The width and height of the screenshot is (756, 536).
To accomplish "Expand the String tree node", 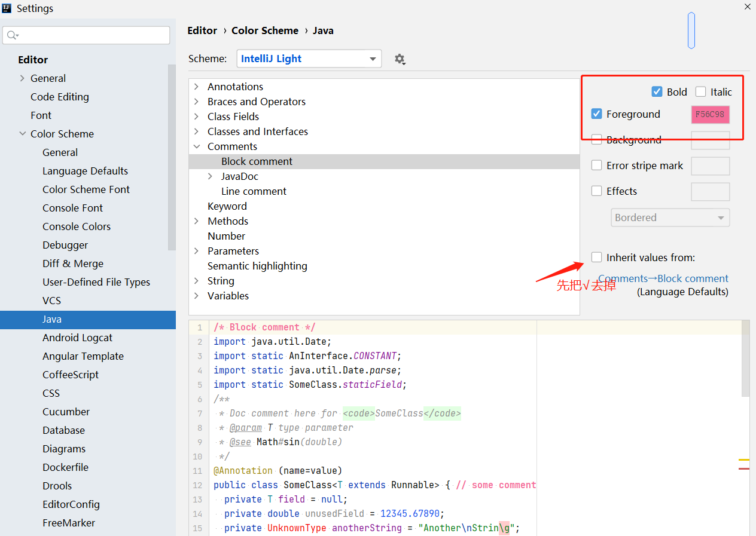I will [x=196, y=281].
